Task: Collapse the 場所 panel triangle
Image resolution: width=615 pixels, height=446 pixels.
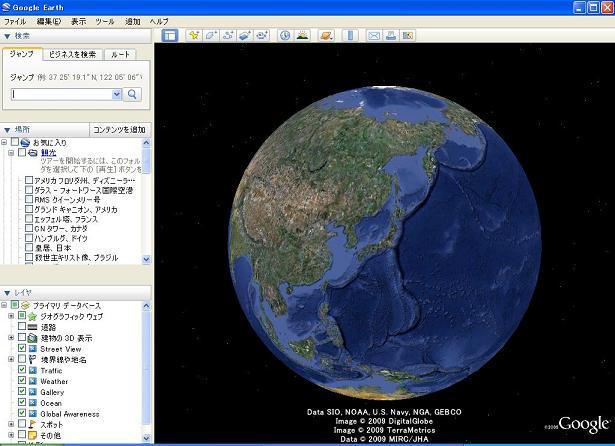Action: coord(7,129)
